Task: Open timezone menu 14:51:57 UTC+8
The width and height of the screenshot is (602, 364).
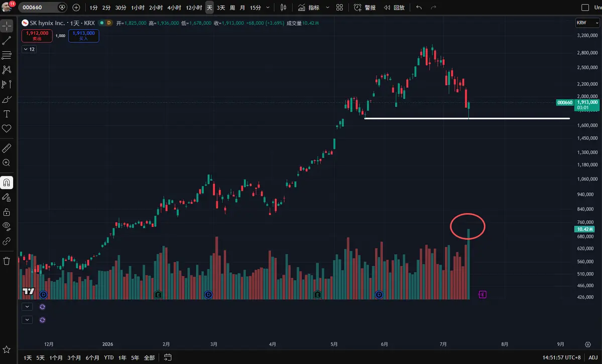Action: (561, 357)
